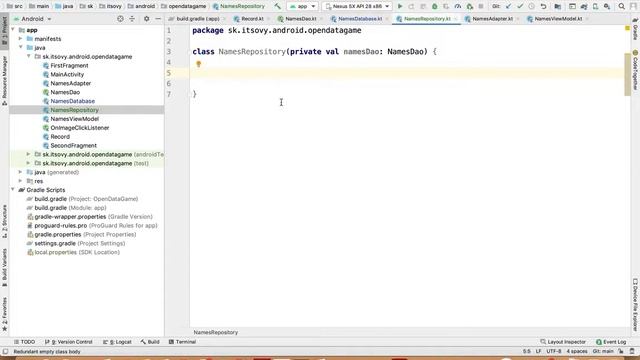The image size is (640, 360).
Task: Click the lightbulb intention icon in editor
Action: 198,64
